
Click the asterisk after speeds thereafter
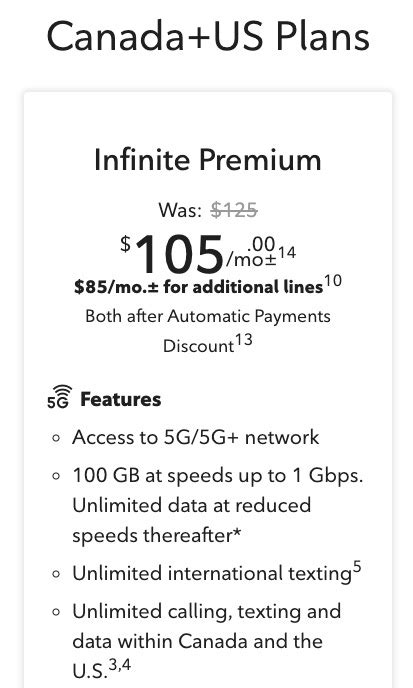click(237, 532)
